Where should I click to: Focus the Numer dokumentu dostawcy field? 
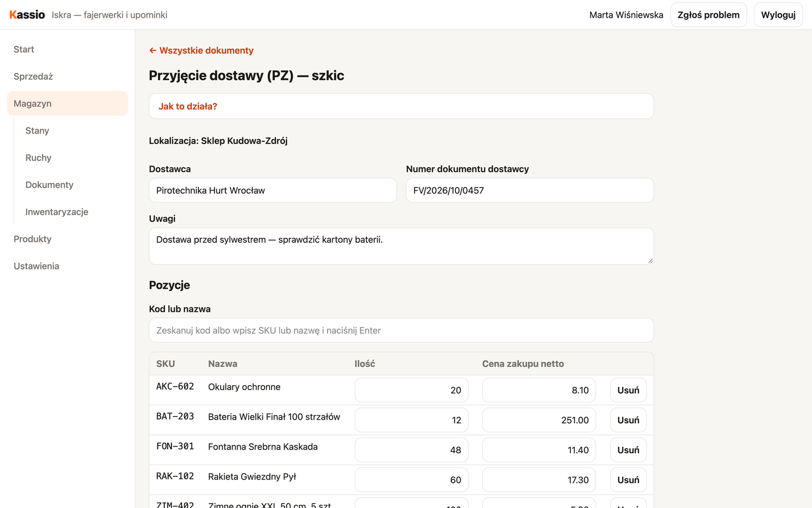[530, 190]
